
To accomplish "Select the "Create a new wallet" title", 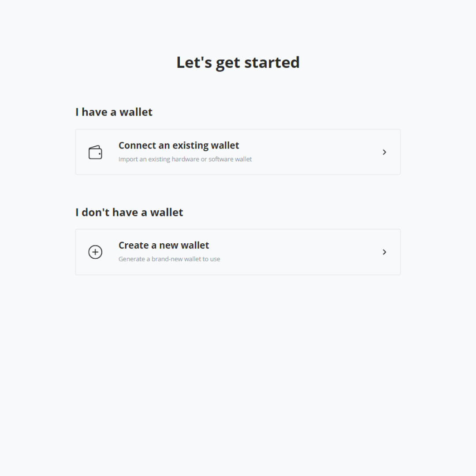I will tap(164, 245).
